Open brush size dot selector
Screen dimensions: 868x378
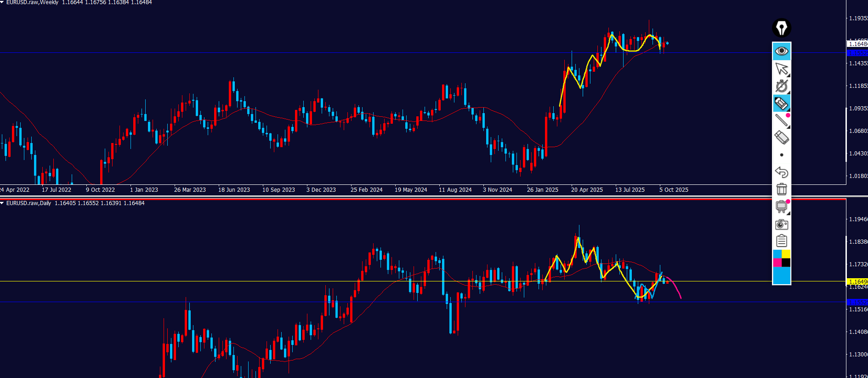click(782, 155)
